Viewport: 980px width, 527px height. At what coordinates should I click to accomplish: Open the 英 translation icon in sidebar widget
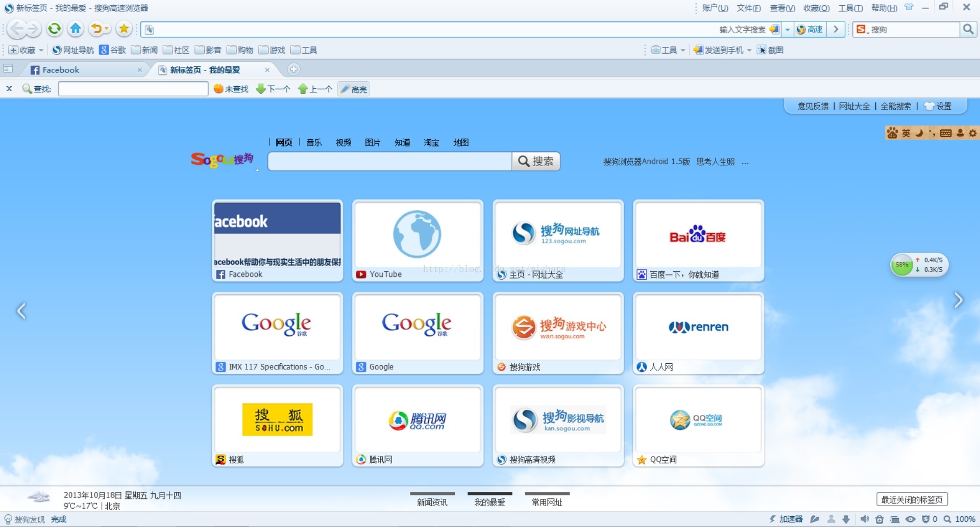click(x=906, y=133)
